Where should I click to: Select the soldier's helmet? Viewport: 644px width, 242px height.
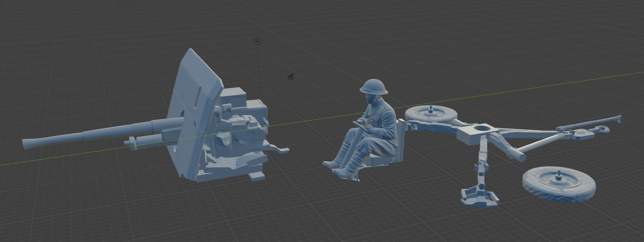pos(374,87)
